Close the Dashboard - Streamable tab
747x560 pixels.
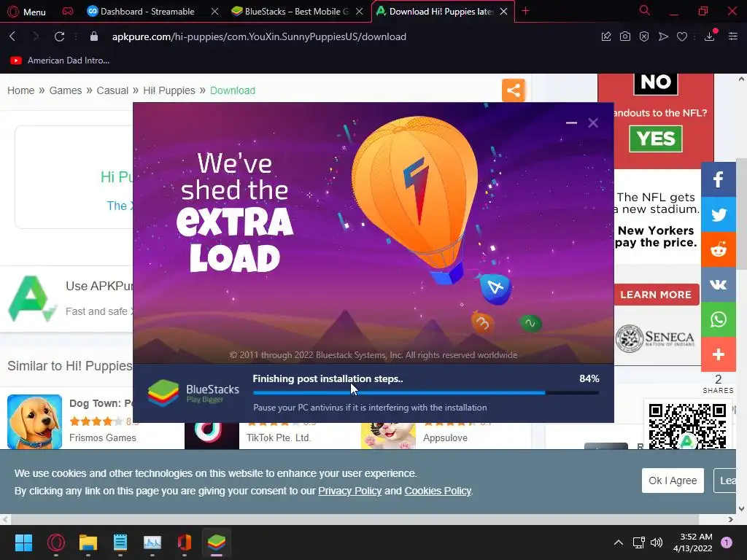[215, 12]
